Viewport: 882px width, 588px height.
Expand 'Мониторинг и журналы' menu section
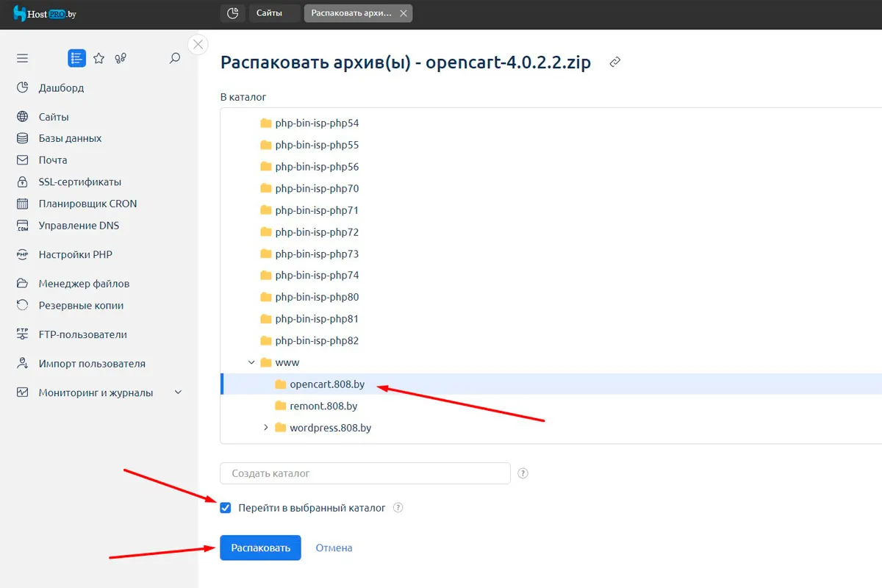coord(178,392)
